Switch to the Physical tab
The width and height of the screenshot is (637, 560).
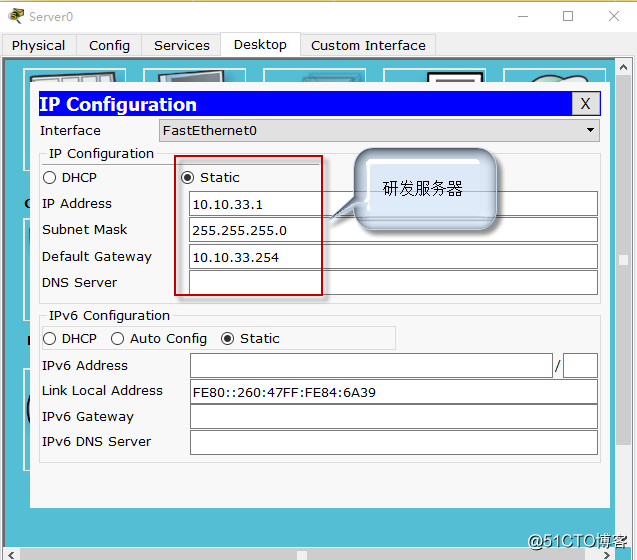(39, 45)
